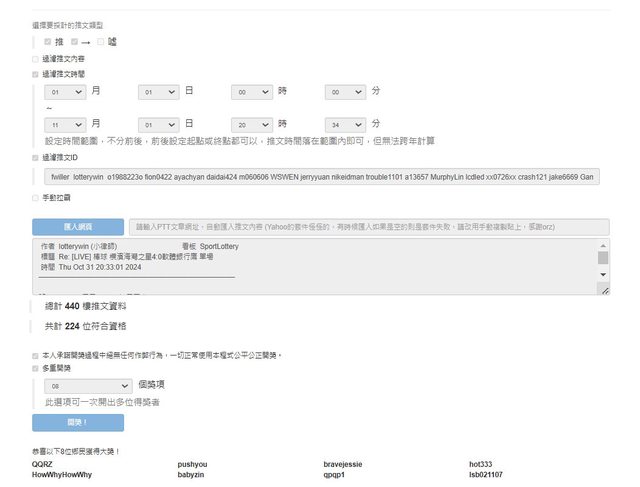This screenshot has width=640, height=487.
Task: Tick the fair draw pledge checkbox
Action: tap(36, 355)
